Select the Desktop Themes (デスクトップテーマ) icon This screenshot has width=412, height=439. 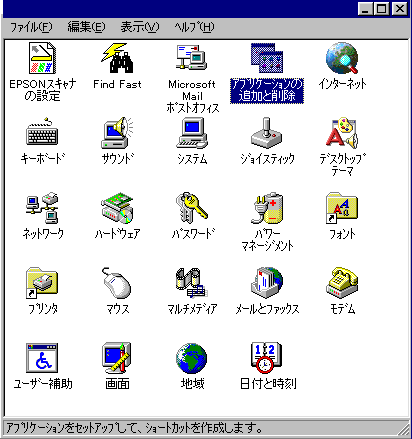click(x=342, y=133)
